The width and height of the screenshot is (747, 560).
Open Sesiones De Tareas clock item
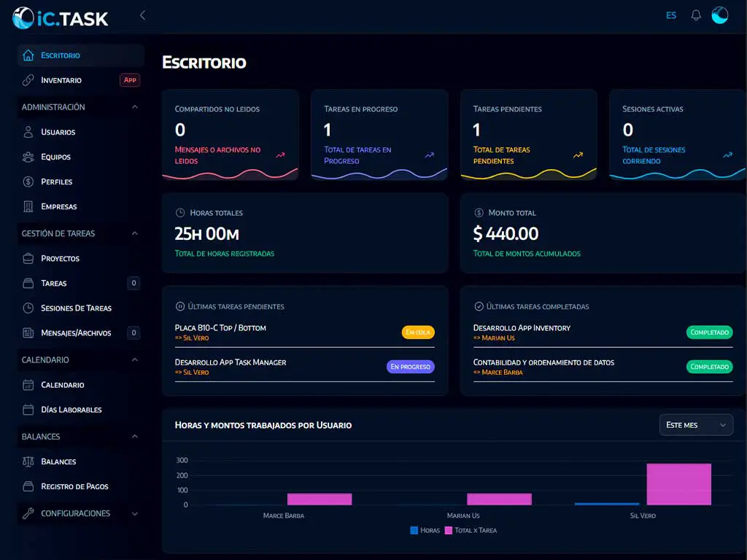76,308
